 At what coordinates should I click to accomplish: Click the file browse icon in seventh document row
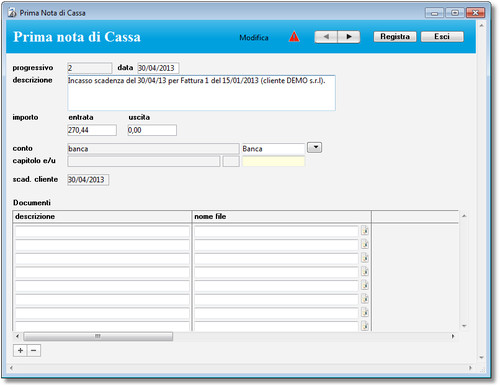click(365, 312)
